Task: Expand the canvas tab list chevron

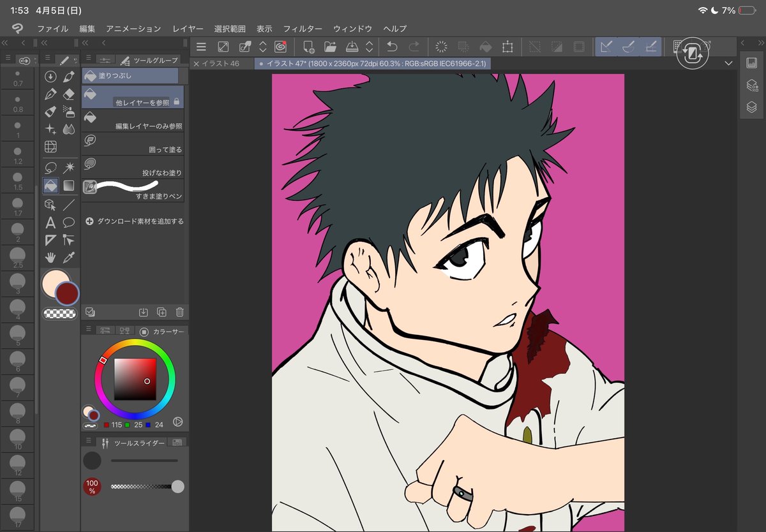Action: [729, 63]
